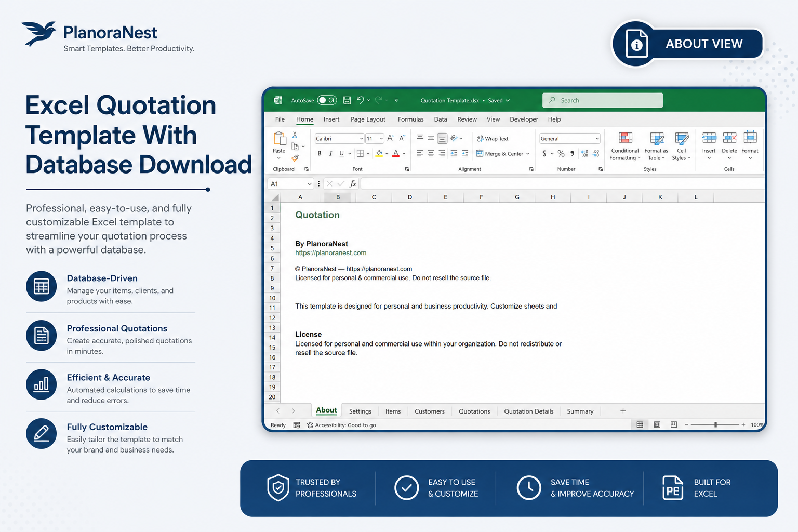This screenshot has height=532, width=798.
Task: Click Zoom in plus button
Action: tap(743, 424)
